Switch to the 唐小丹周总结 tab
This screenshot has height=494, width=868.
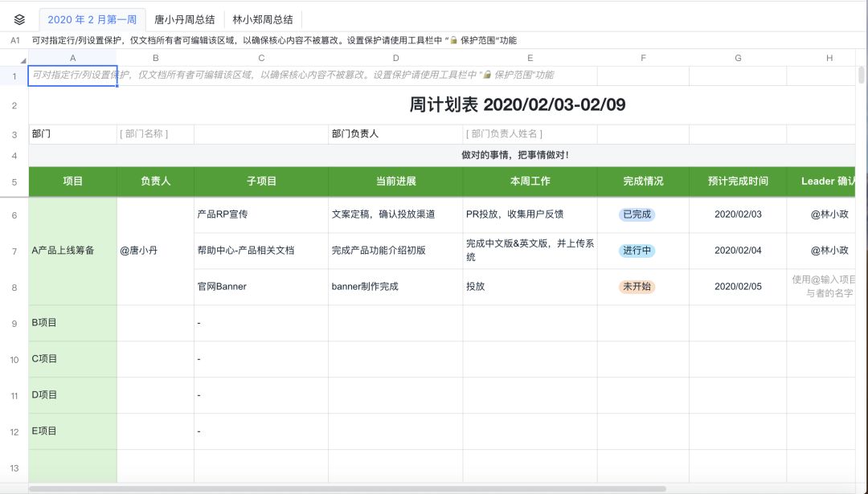(184, 19)
